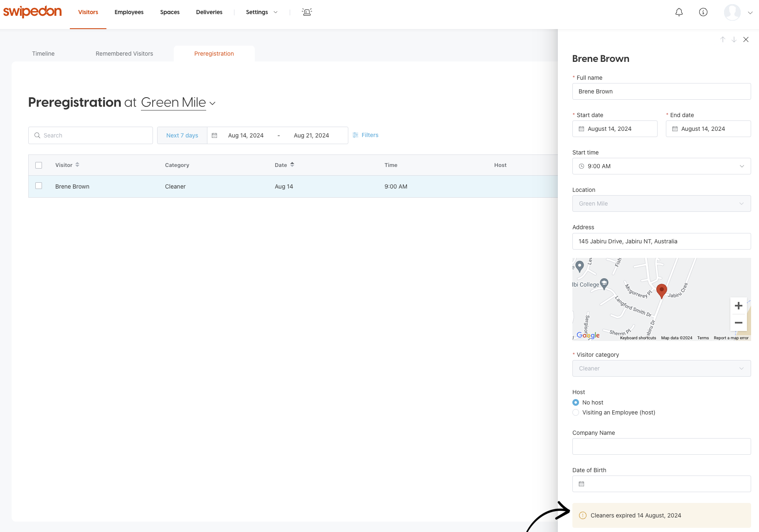Zoom in on the map
This screenshot has width=759, height=532.
coord(738,306)
